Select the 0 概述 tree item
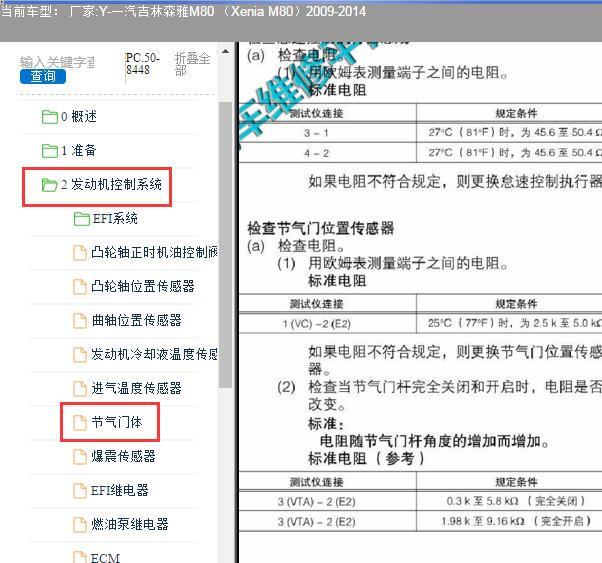 (79, 117)
